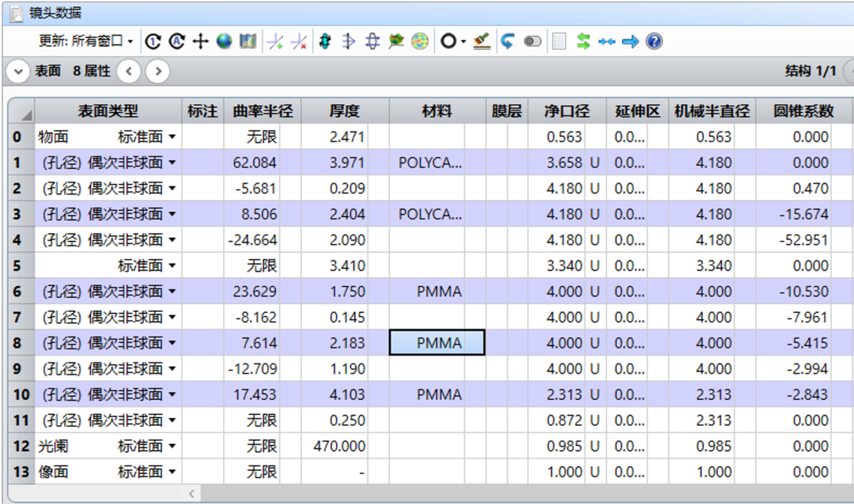Click the blue globe icon in toolbar
Image resolution: width=854 pixels, height=504 pixels.
(x=224, y=41)
